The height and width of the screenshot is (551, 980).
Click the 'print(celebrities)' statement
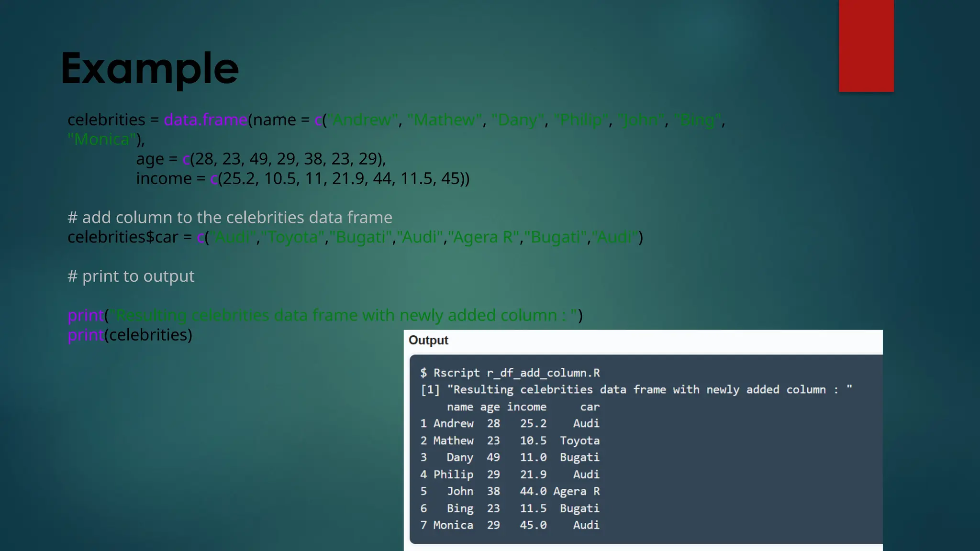coord(130,335)
